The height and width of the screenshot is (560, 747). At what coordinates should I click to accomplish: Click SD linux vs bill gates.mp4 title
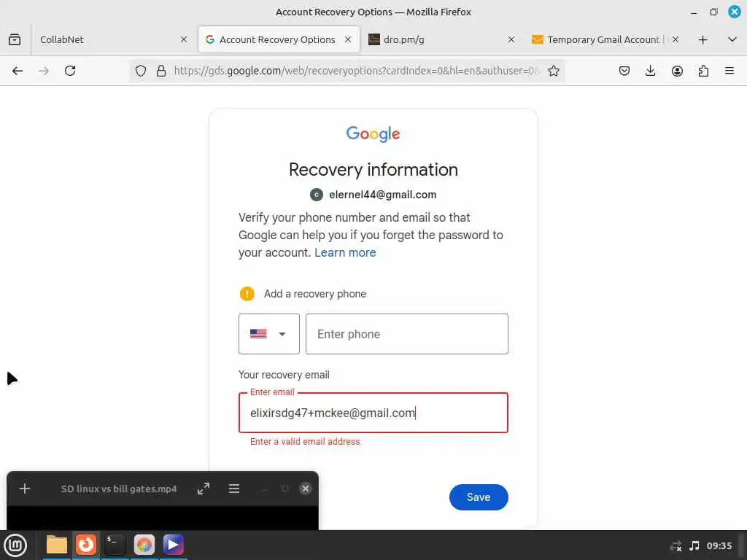(119, 489)
